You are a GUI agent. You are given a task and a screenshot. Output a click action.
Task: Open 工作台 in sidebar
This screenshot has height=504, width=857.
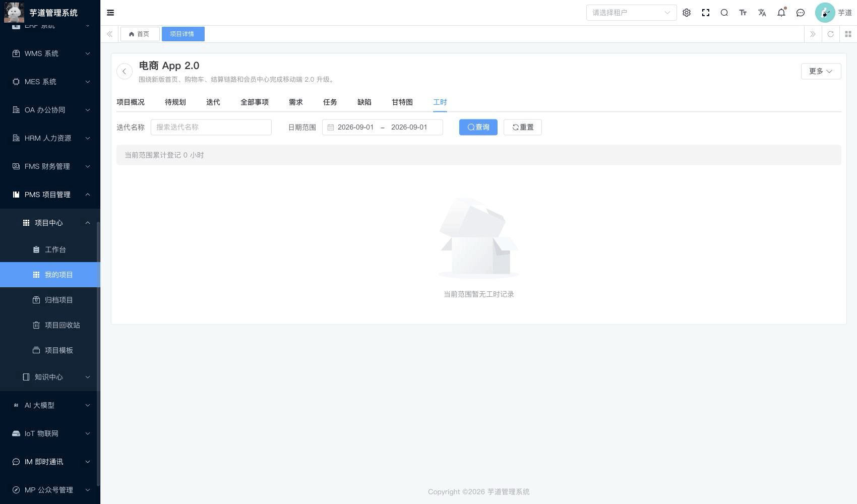tap(50, 249)
